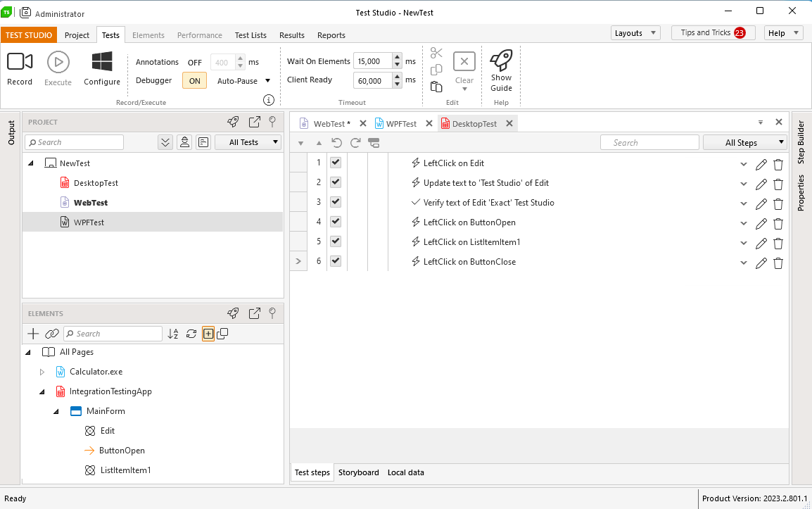Image resolution: width=812 pixels, height=509 pixels.
Task: Start recording with the Record icon
Action: 20,62
